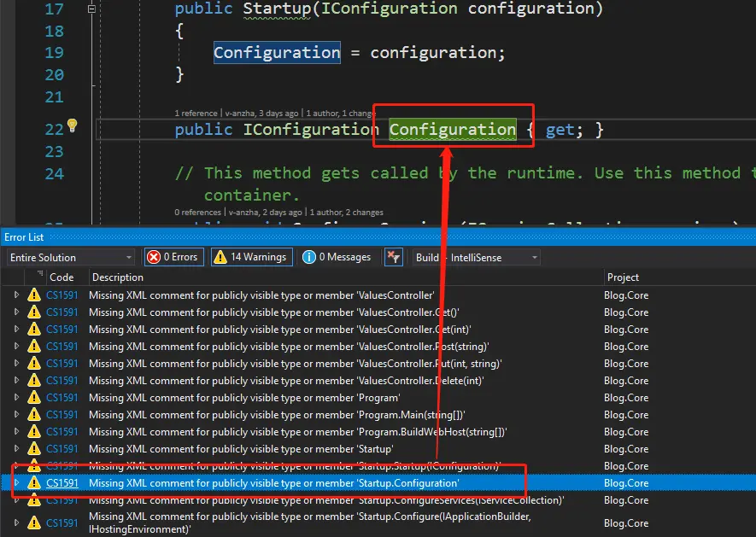The height and width of the screenshot is (537, 756).
Task: Expand the 'ValuesController.Post(string)' warning row
Action: tap(16, 346)
